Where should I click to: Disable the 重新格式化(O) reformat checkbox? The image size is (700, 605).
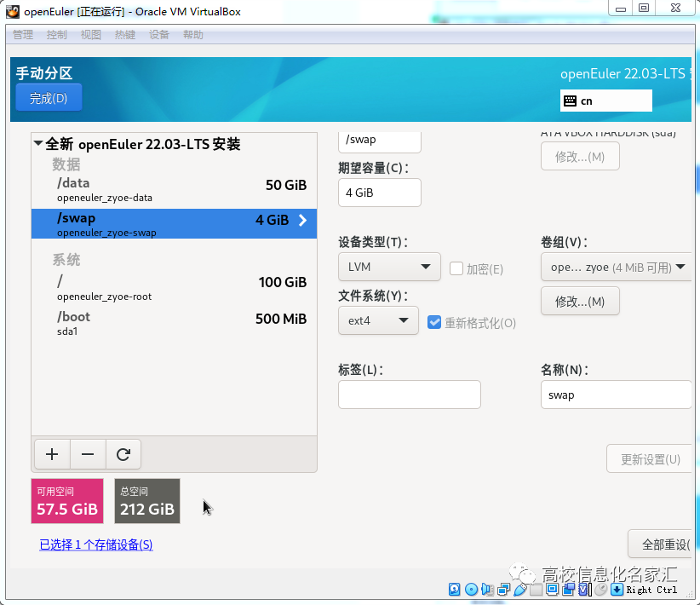(x=435, y=322)
